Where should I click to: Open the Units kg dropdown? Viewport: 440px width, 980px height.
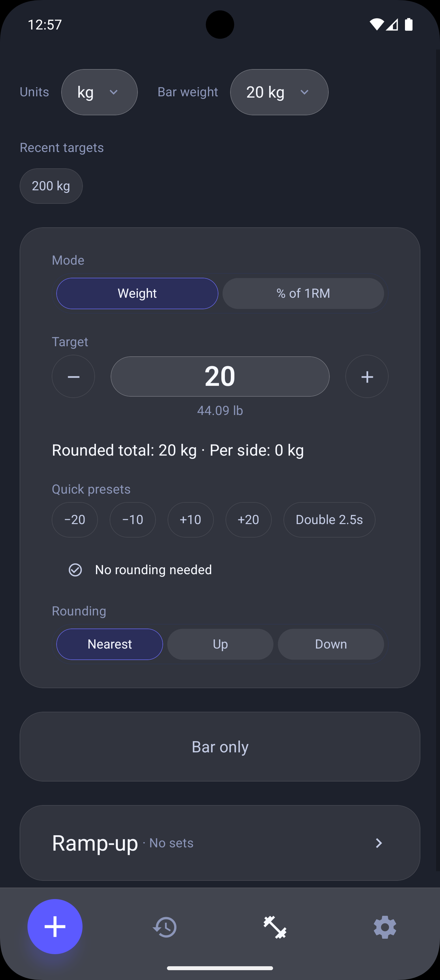click(99, 92)
